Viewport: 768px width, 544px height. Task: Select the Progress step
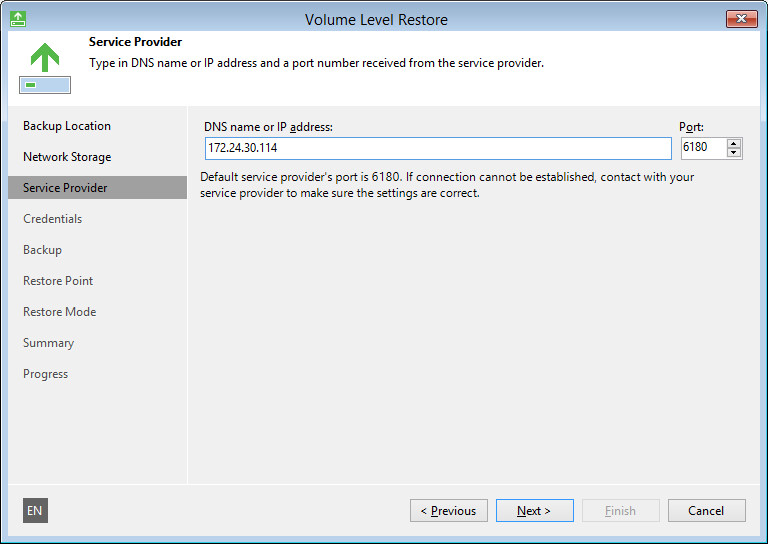click(x=46, y=374)
